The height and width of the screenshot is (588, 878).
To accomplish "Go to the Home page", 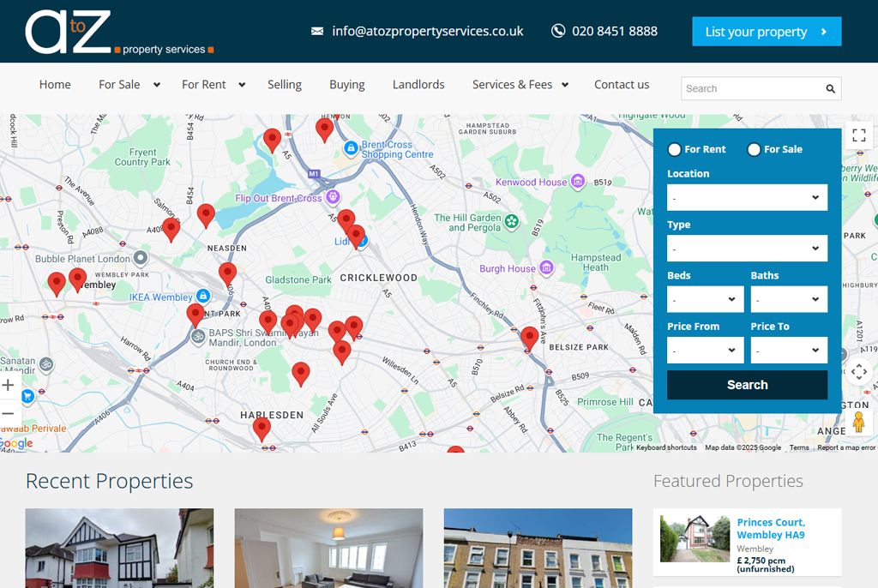I will (55, 85).
